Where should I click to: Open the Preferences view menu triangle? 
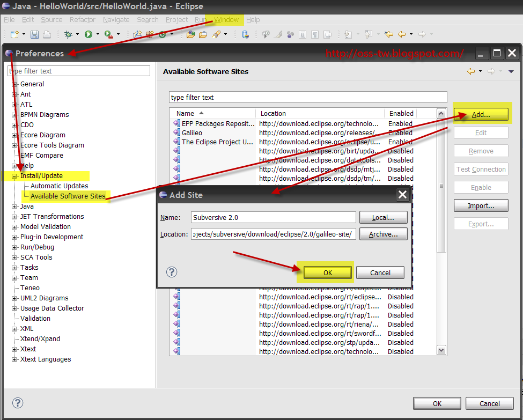coord(511,71)
